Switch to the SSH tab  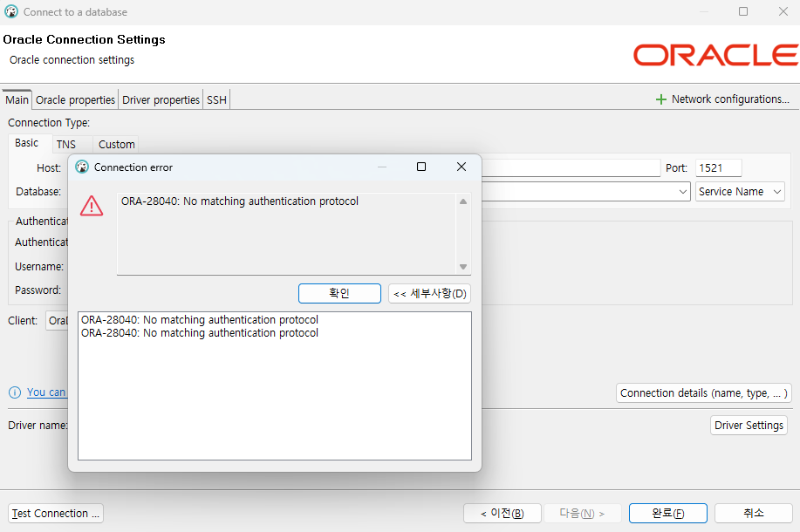pos(216,100)
